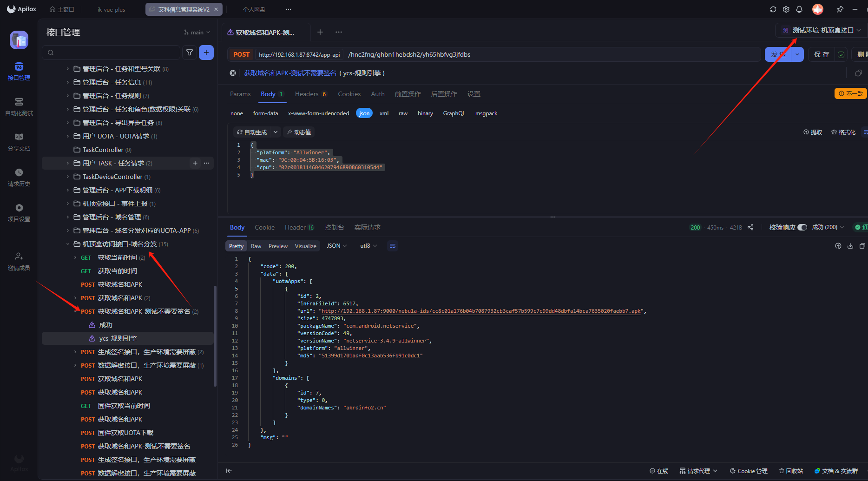The width and height of the screenshot is (868, 481).
Task: Select the json body type
Action: (364, 113)
